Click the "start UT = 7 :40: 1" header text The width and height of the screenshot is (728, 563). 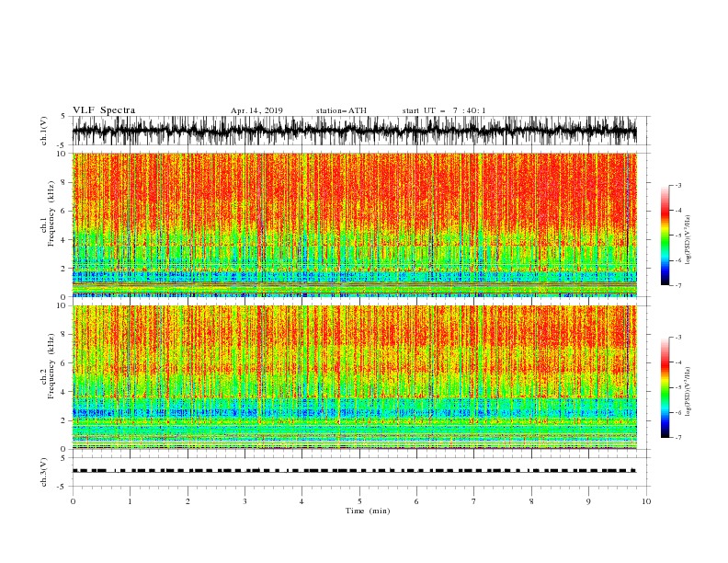point(444,110)
